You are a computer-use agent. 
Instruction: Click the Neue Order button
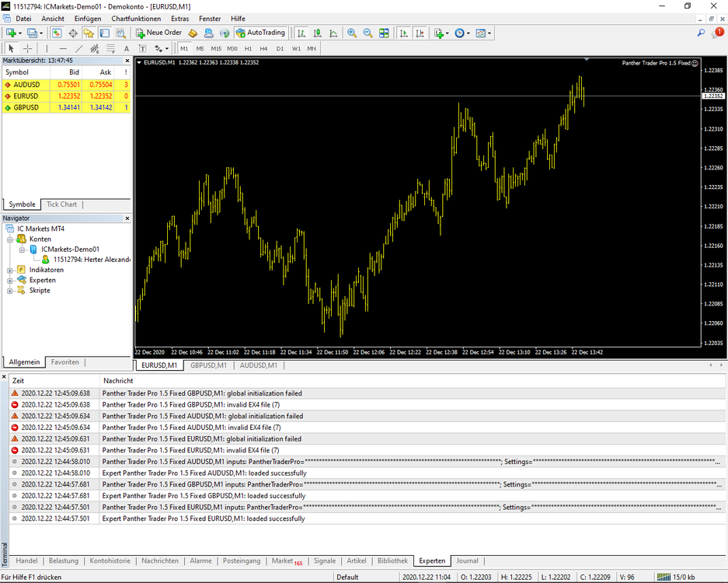(x=158, y=33)
